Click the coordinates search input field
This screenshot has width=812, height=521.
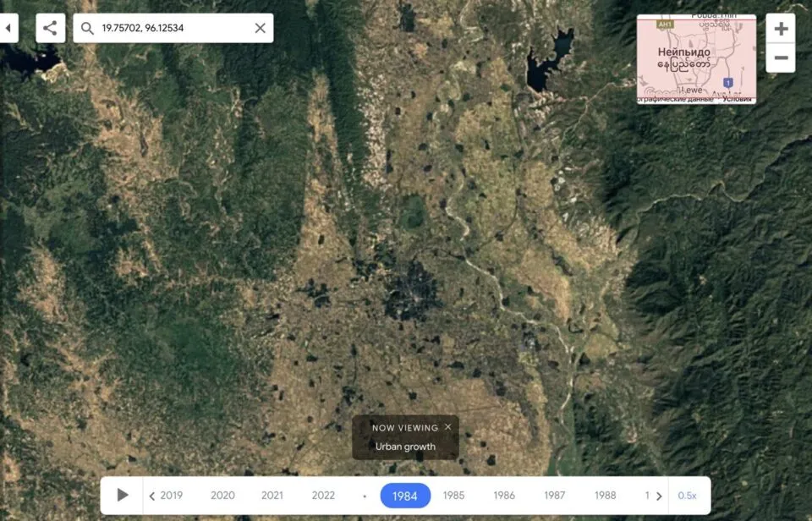tap(173, 28)
